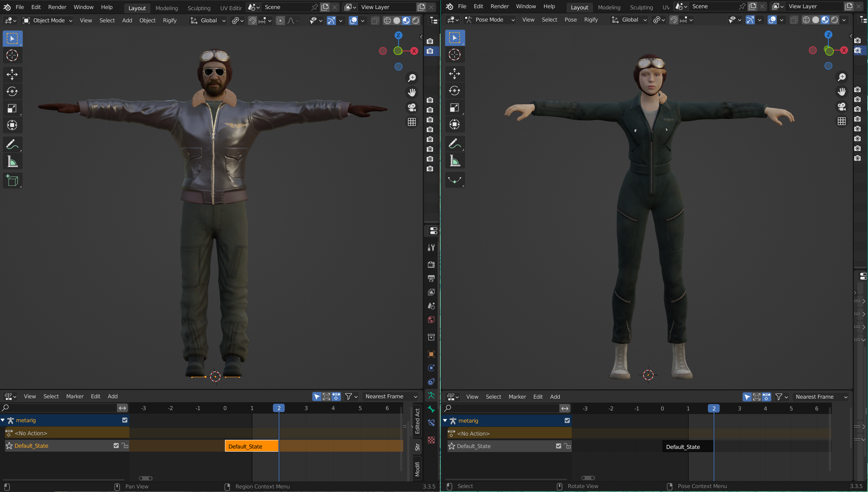Image resolution: width=868 pixels, height=492 pixels.
Task: Open the Bone properties tab in left window
Action: tap(431, 409)
